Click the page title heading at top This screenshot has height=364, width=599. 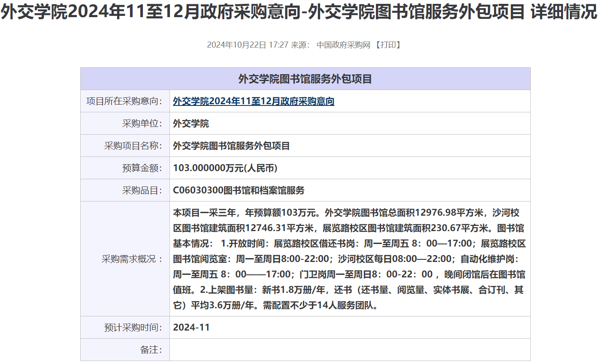(299, 13)
